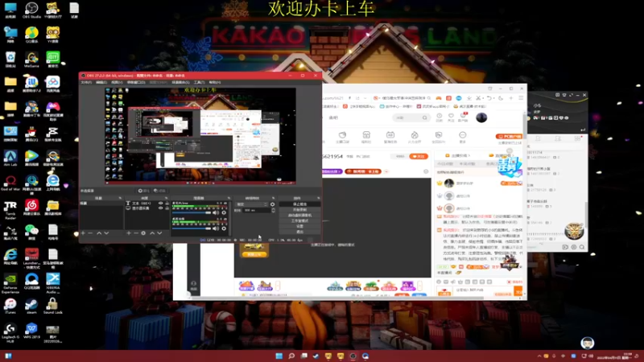
Task: Open the Mic/Aux mixer gear settings
Action: (x=224, y=212)
